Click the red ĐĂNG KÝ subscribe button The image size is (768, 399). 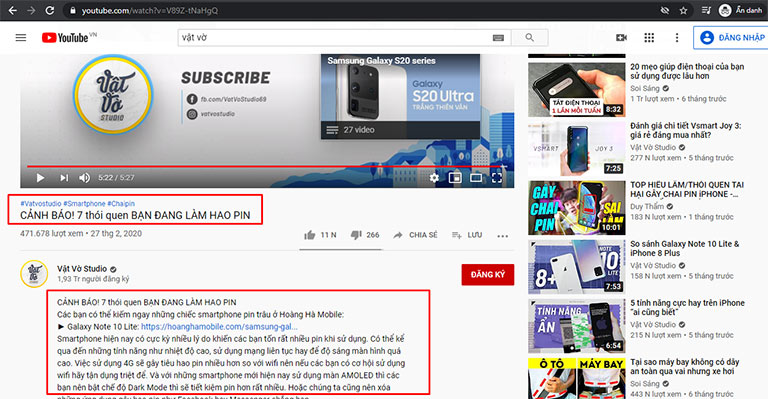point(488,275)
